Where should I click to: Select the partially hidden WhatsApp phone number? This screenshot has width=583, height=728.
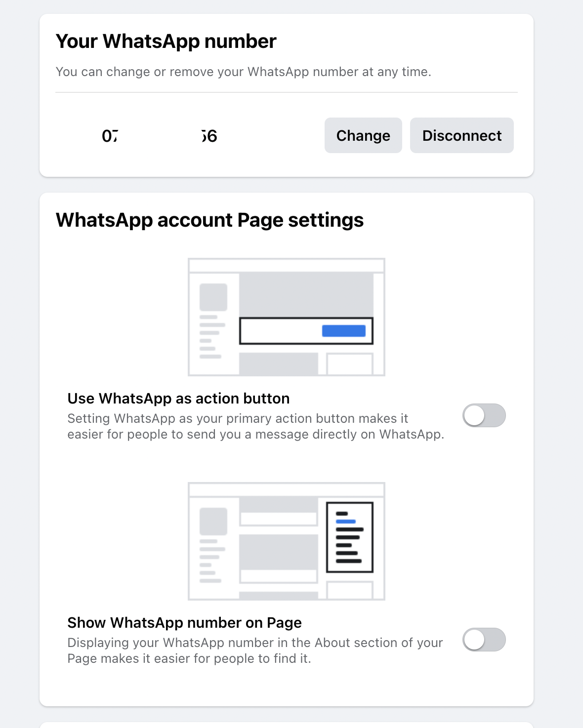click(160, 136)
